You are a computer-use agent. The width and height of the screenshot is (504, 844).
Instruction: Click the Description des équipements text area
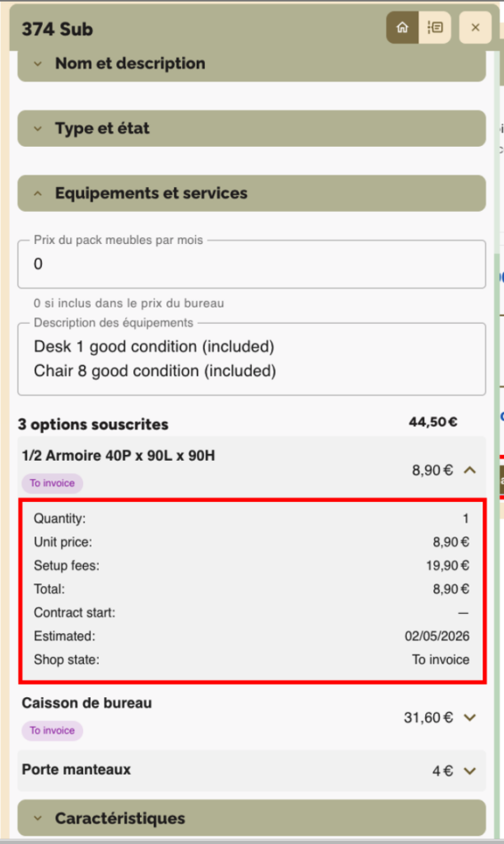pos(252,359)
